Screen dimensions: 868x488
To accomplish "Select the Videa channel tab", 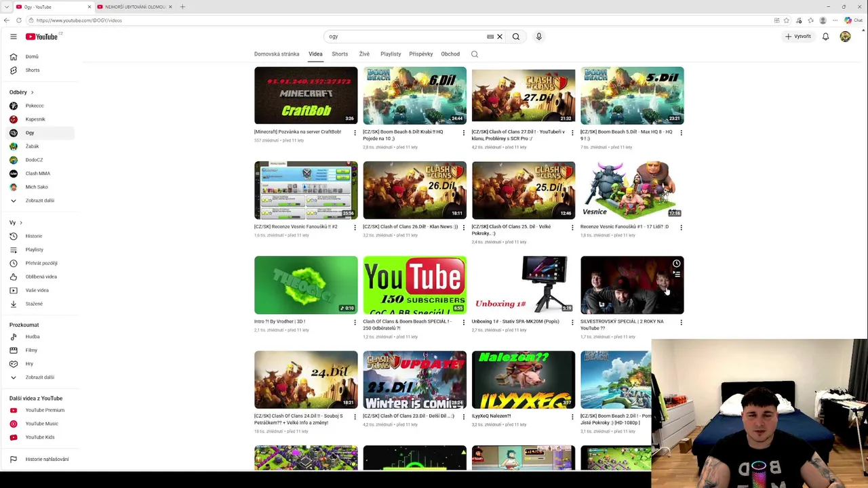I will [315, 54].
